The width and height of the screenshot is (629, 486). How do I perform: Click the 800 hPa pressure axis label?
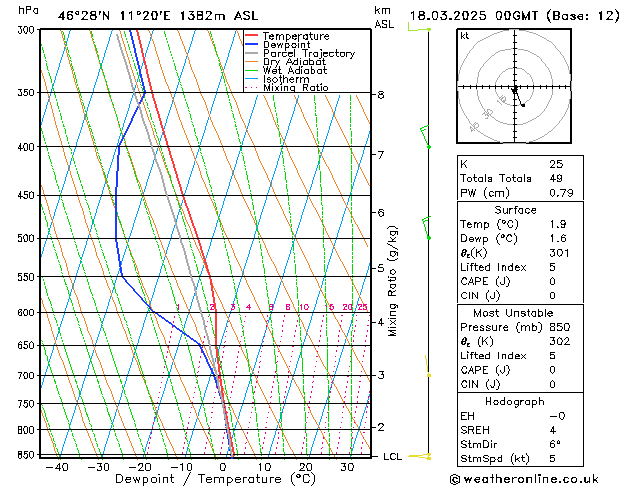28,430
